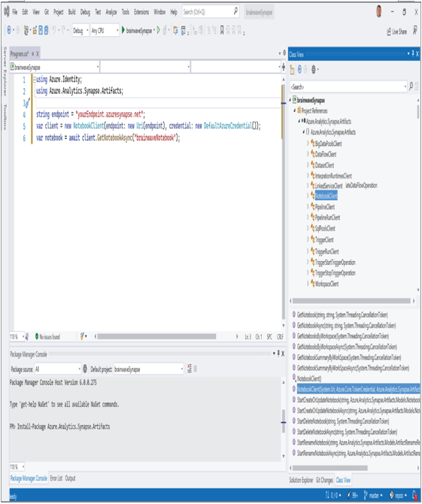422x504 pixels.
Task: Click the feedback icon right of Live Share
Action: point(415,30)
